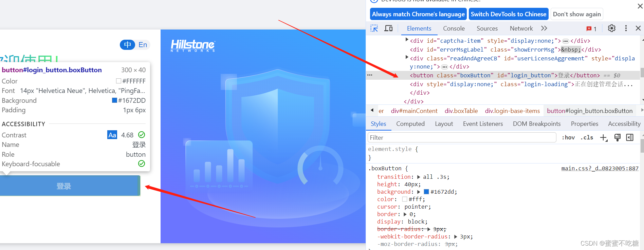Open the selected node's three-dot actions
This screenshot has width=644, height=250.
370,75
